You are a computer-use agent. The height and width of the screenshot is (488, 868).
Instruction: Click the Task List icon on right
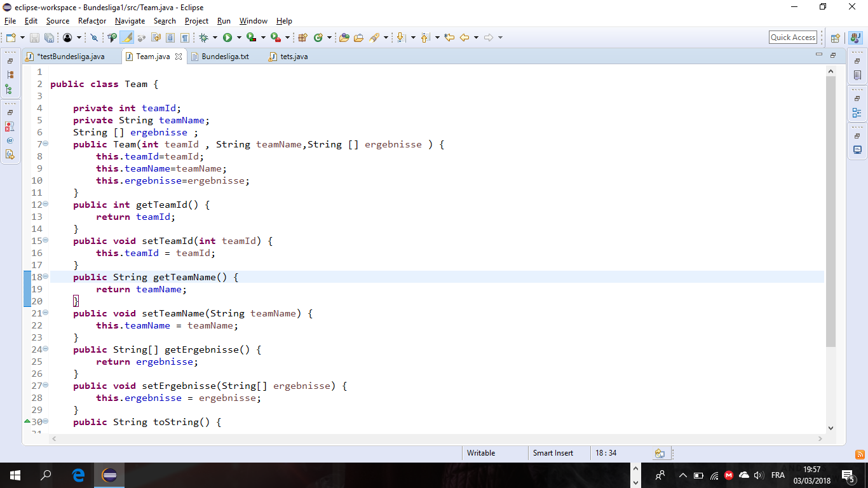tap(857, 76)
